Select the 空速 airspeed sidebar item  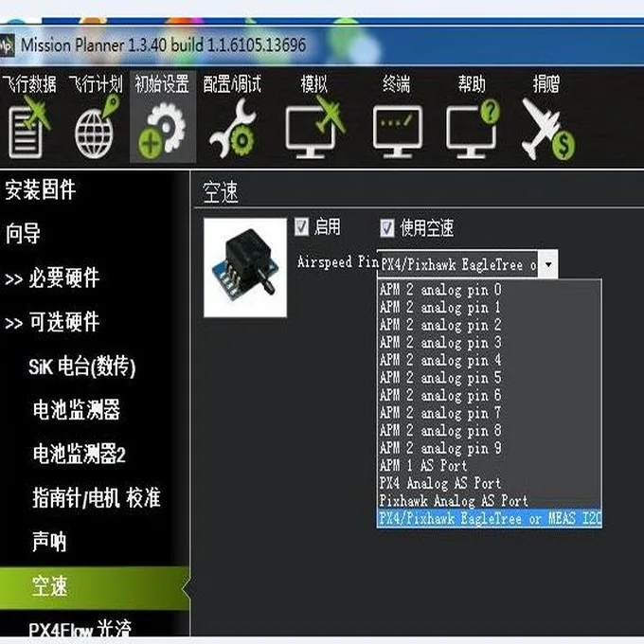(x=95, y=587)
